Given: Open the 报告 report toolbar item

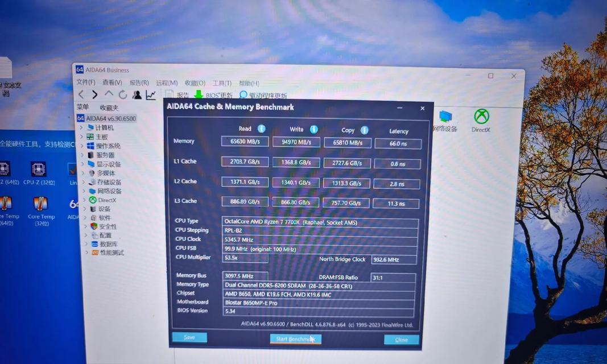Looking at the screenshot, I should (177, 95).
